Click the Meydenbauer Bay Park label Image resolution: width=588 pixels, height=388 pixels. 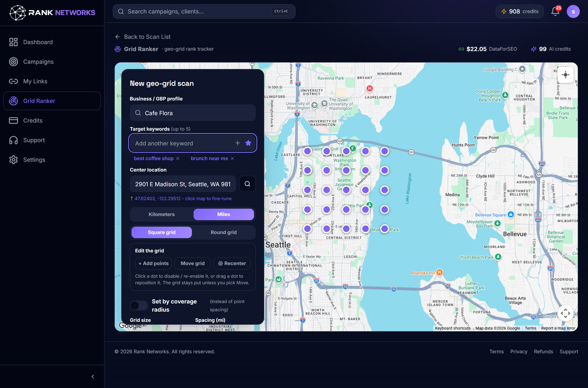(480, 224)
